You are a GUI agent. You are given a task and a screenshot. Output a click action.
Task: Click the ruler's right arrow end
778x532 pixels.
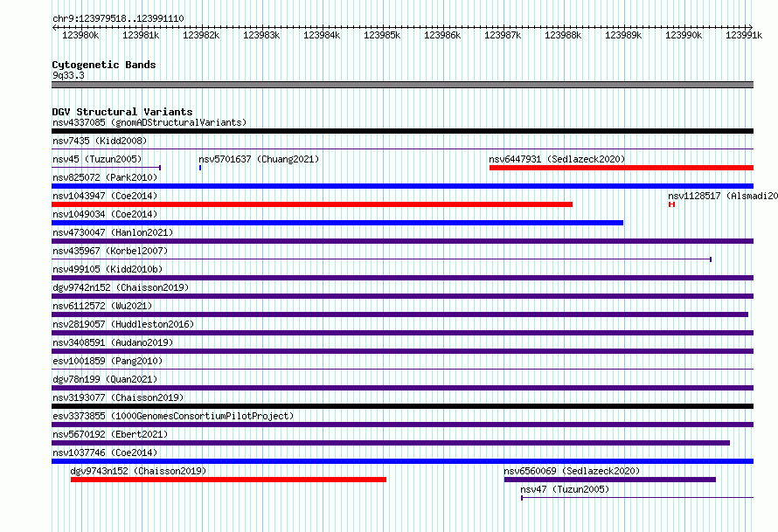[x=751, y=27]
